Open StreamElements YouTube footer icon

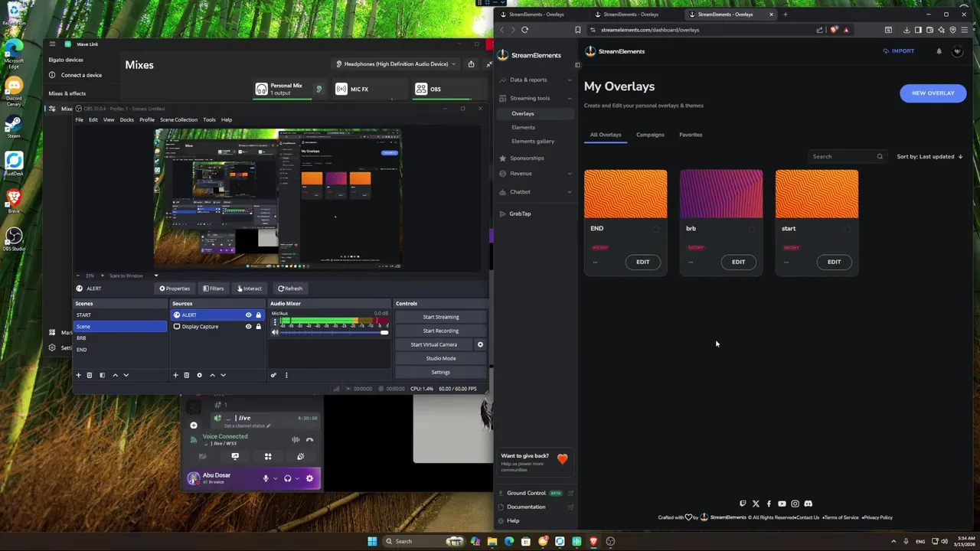pyautogui.click(x=782, y=504)
